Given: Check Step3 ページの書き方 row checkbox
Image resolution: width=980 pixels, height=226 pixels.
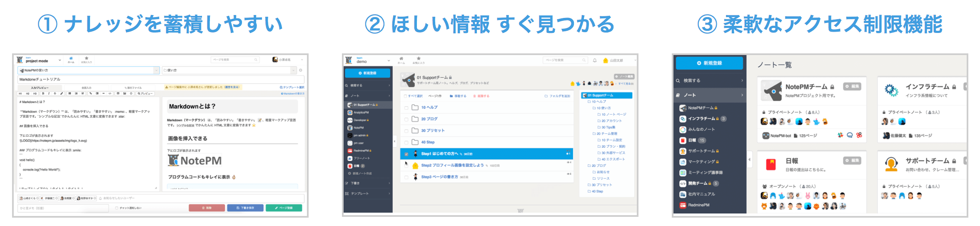Looking at the screenshot, I should [406, 177].
